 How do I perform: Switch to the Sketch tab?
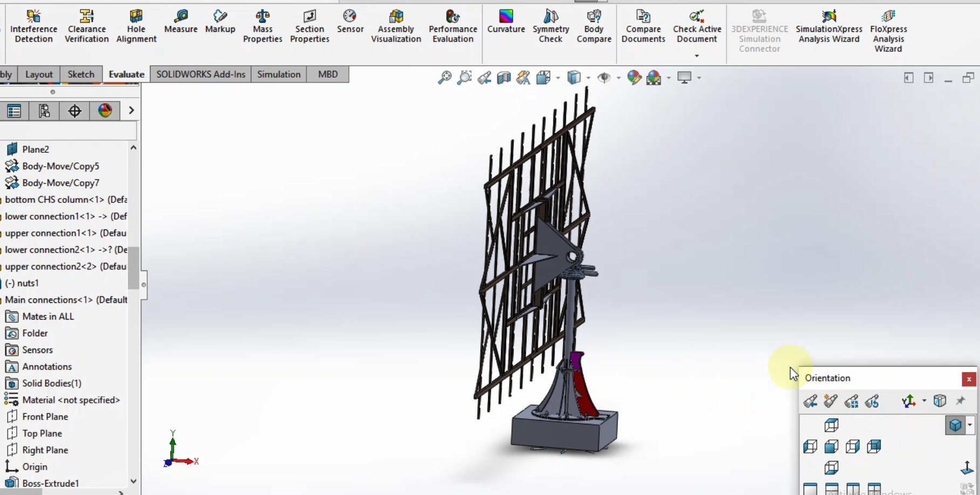tap(81, 74)
